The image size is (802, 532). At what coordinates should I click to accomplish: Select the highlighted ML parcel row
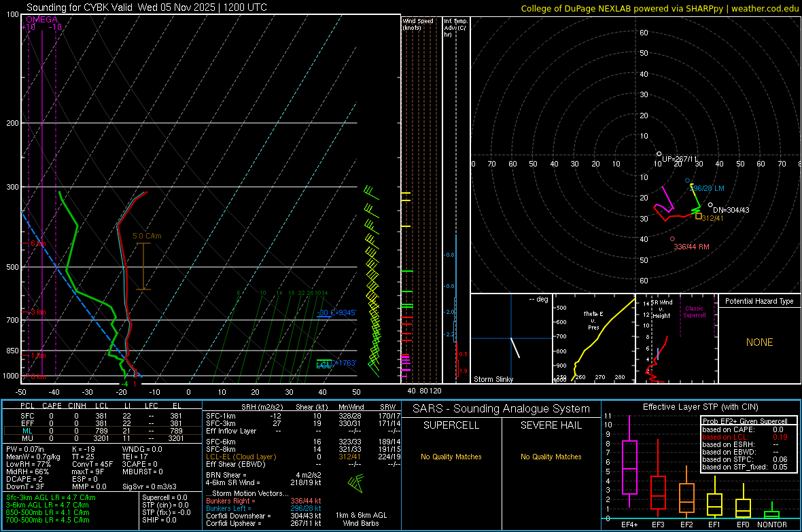tap(102, 431)
